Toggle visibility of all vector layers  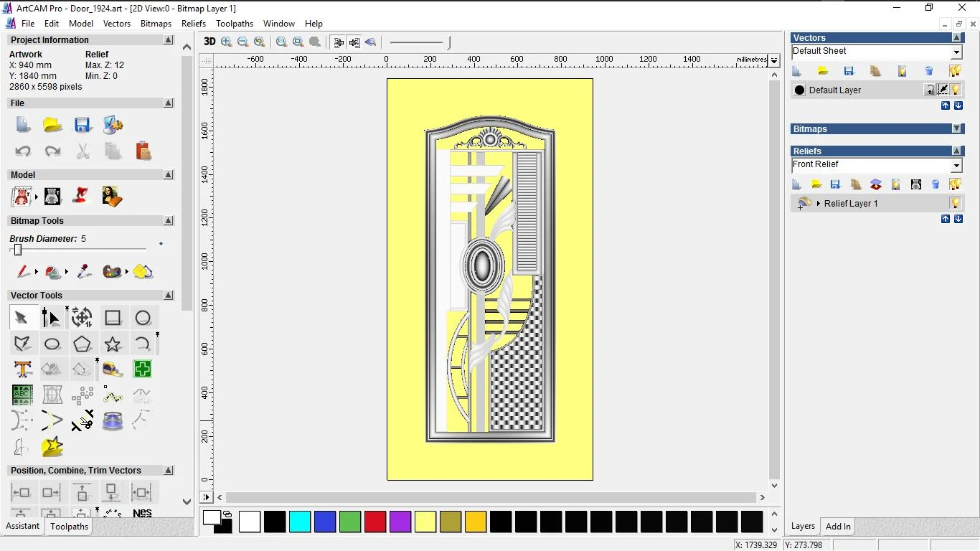coord(956,70)
